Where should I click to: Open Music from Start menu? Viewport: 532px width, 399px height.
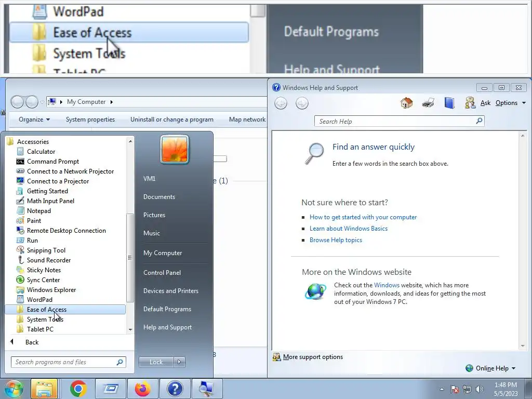[151, 233]
